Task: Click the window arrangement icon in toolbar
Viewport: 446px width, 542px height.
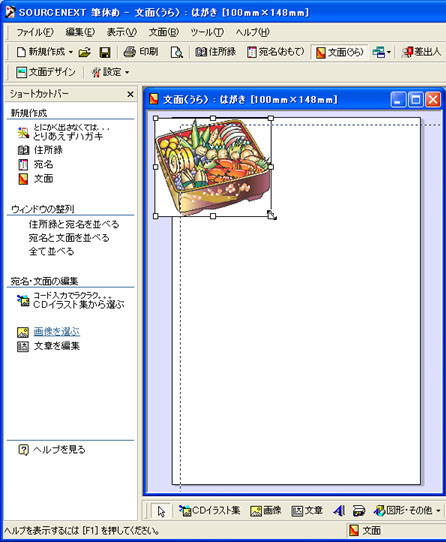Action: (x=379, y=53)
